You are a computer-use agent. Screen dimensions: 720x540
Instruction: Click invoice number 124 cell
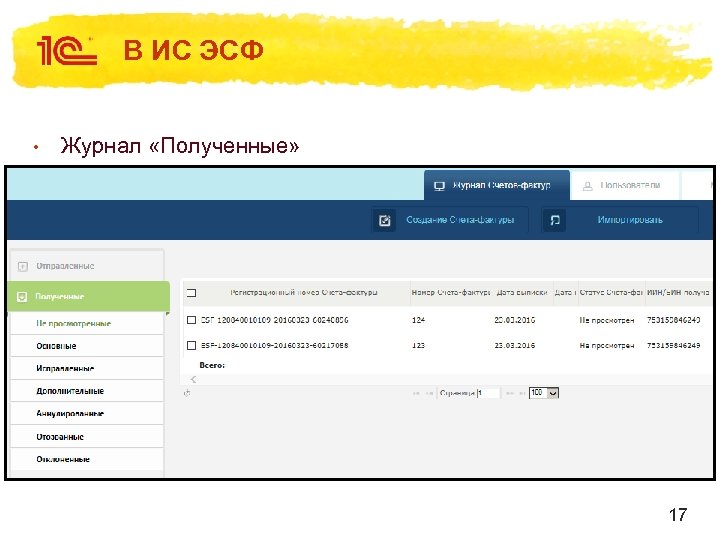coord(418,320)
